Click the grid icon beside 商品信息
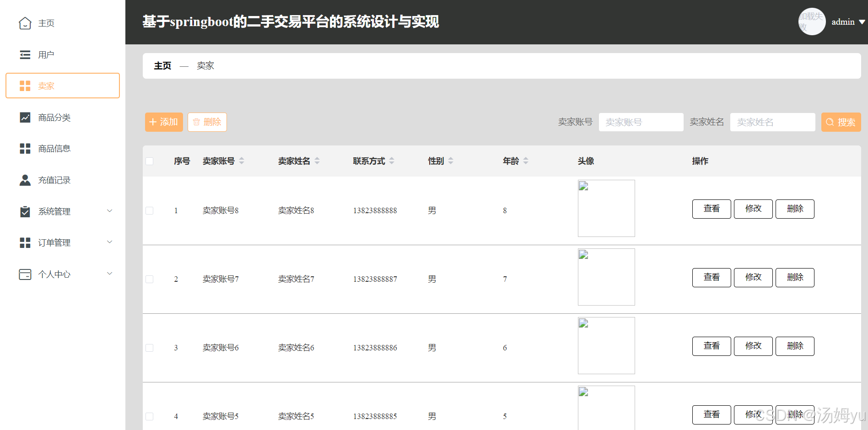This screenshot has width=868, height=430. 25,149
